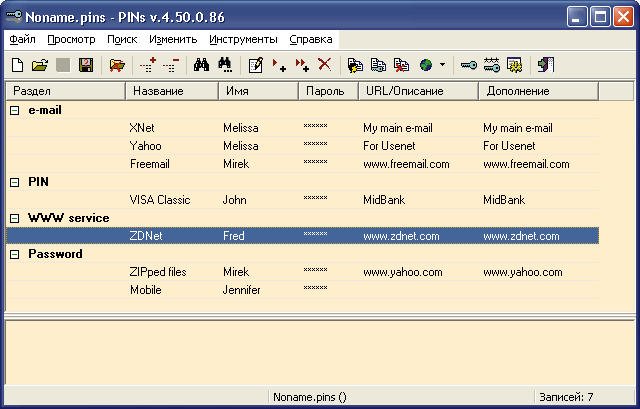Image resolution: width=640 pixels, height=409 pixels.
Task: Click user name Fred in ZDNet row
Action: pyautogui.click(x=234, y=236)
